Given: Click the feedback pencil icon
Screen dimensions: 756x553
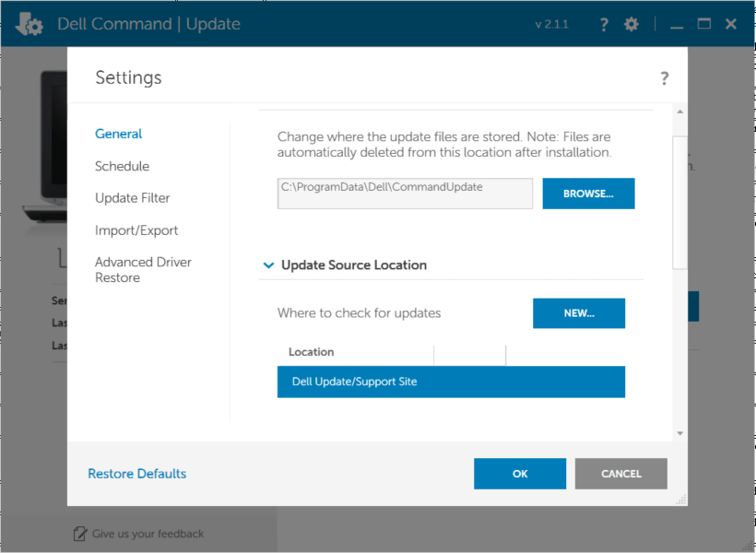Looking at the screenshot, I should click(78, 533).
